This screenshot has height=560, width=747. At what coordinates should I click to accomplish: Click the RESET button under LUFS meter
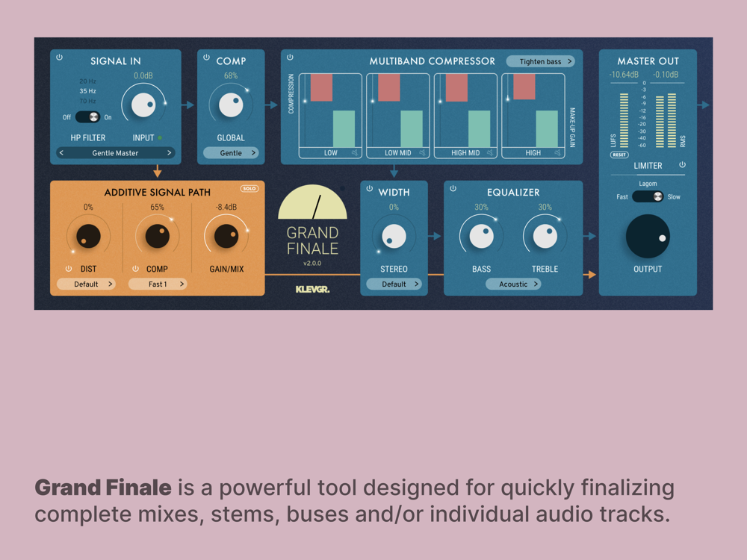(x=619, y=155)
